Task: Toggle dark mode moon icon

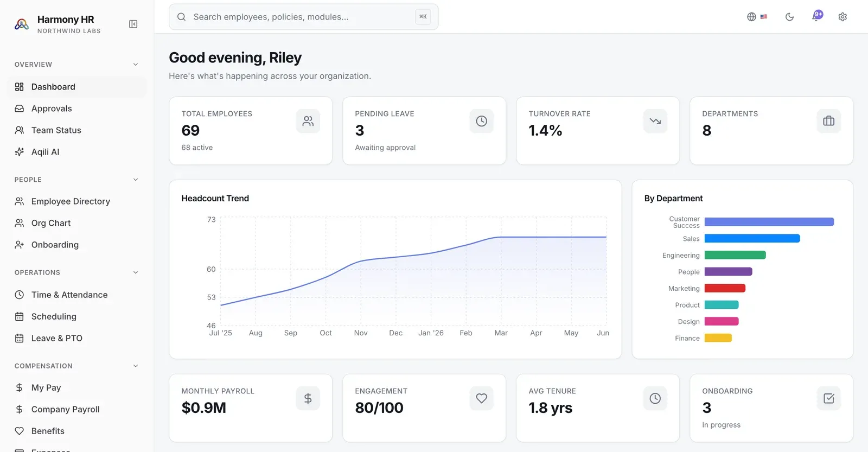Action: [x=789, y=17]
